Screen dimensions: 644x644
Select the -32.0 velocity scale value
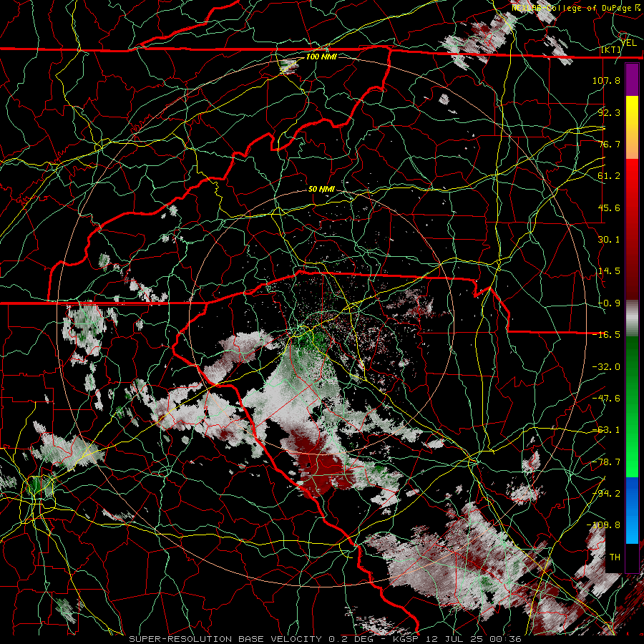[x=606, y=367]
